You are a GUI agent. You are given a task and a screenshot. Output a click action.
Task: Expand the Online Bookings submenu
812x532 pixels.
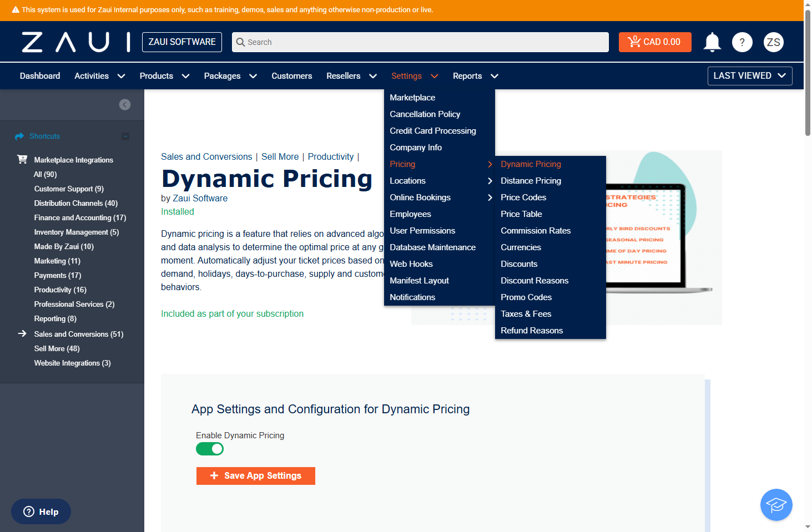click(x=439, y=197)
